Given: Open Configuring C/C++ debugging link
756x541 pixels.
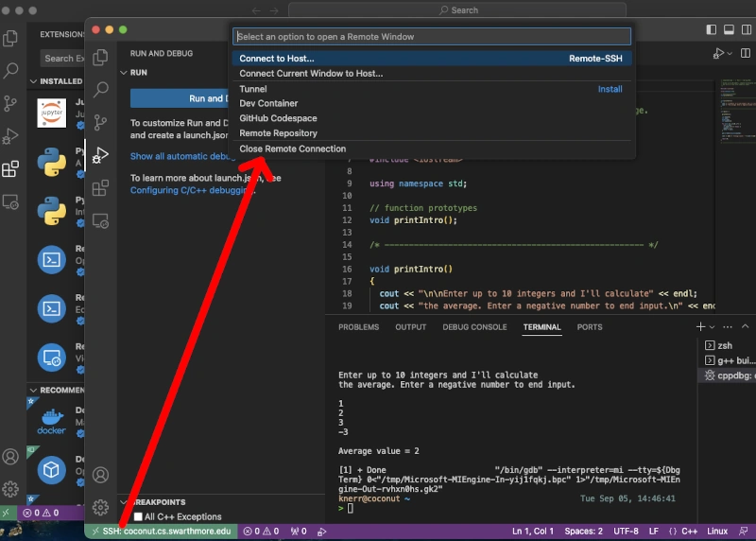Looking at the screenshot, I should [193, 190].
